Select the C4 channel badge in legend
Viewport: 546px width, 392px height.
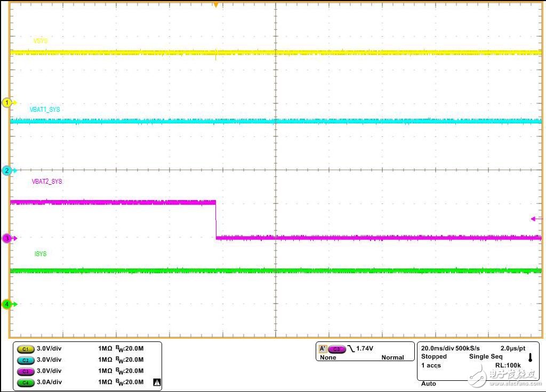pyautogui.click(x=25, y=382)
